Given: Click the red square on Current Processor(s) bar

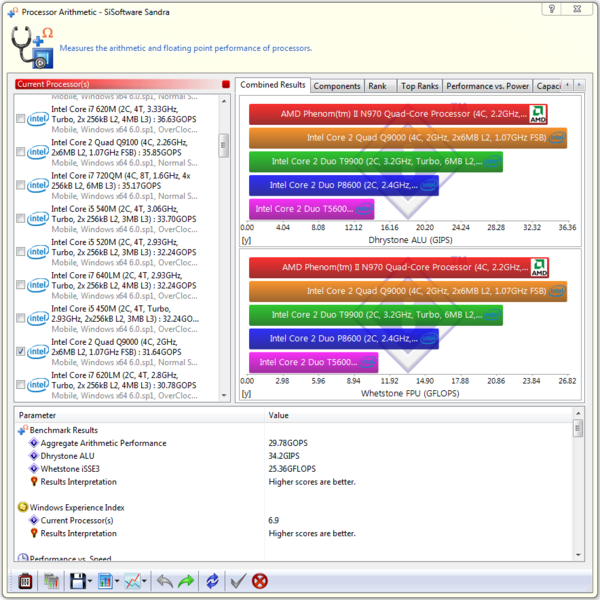Looking at the screenshot, I should pos(226,84).
